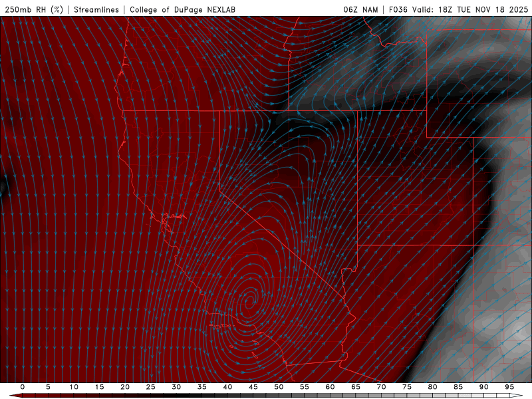
Task: Click the colorbar label '60'
Action: (x=330, y=387)
